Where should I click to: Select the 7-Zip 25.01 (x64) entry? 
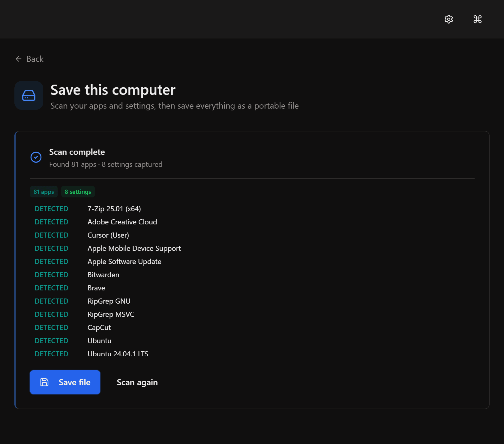(114, 209)
